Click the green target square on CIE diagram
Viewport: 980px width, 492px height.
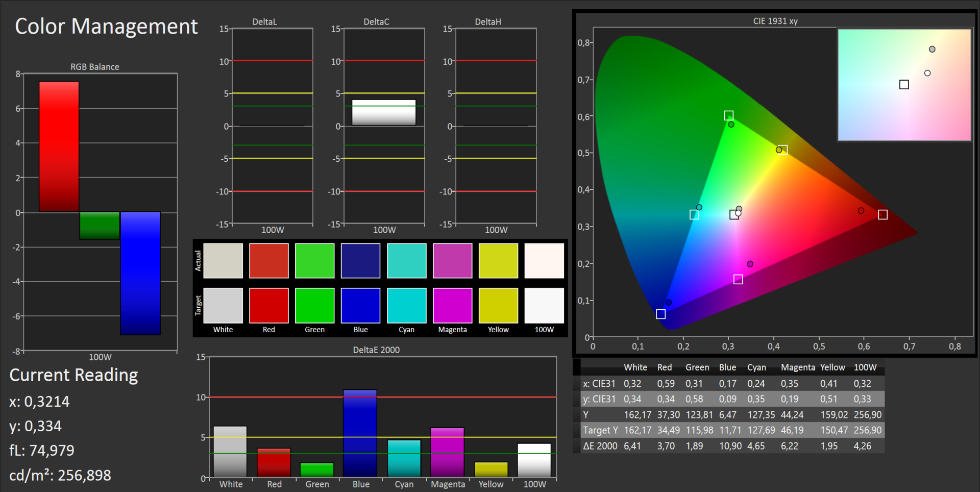pyautogui.click(x=729, y=116)
